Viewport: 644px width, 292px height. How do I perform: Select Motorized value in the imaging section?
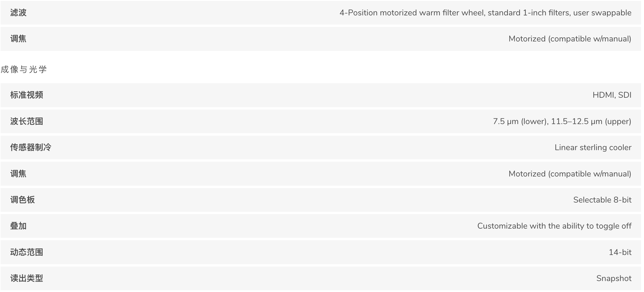[x=570, y=174]
